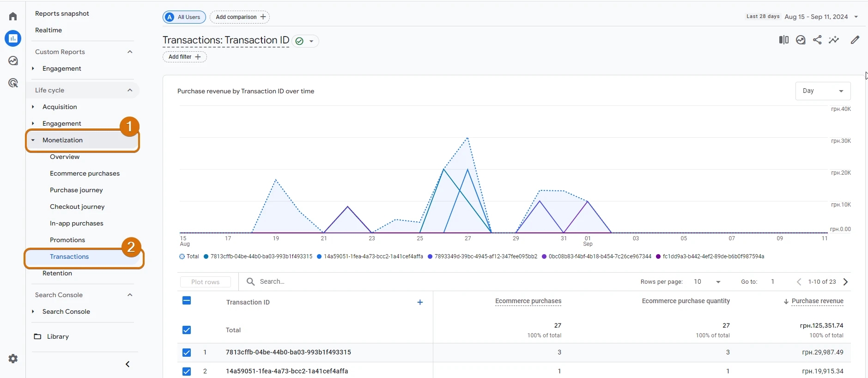Click the plus icon in Add comparison
The image size is (868, 378).
pyautogui.click(x=263, y=17)
